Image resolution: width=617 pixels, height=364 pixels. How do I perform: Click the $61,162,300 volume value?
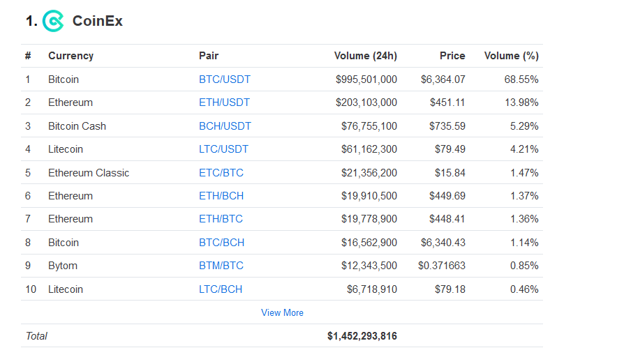[x=369, y=149]
